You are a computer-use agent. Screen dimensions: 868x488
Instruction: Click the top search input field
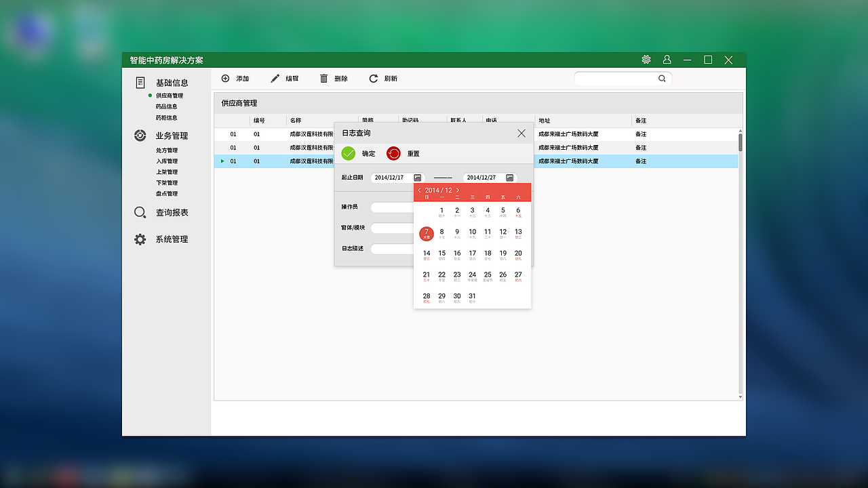[623, 79]
